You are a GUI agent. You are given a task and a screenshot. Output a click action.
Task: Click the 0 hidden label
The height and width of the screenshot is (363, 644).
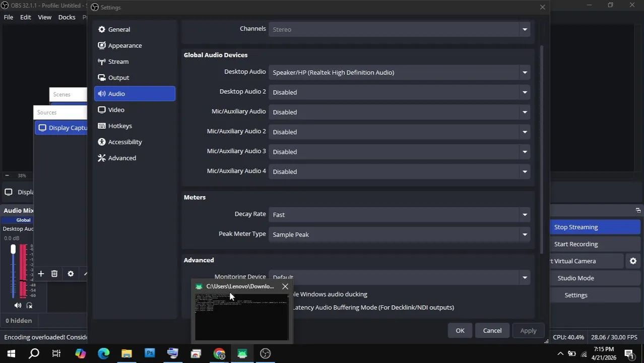click(19, 321)
